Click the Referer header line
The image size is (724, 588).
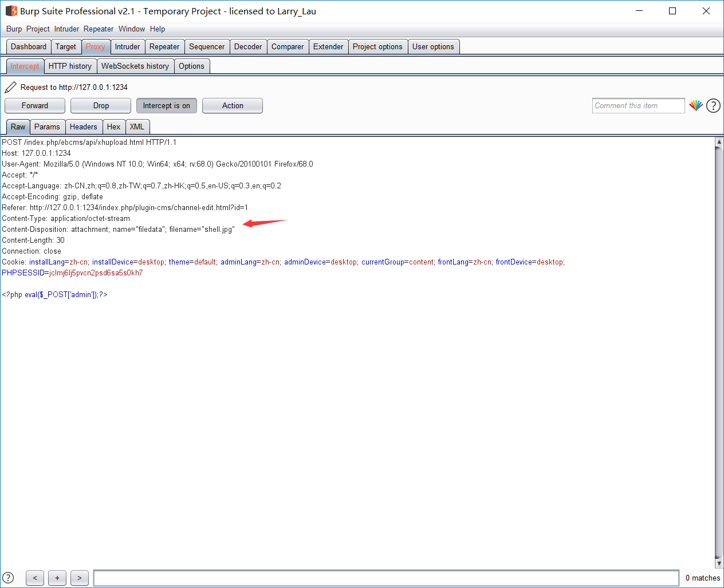[125, 207]
